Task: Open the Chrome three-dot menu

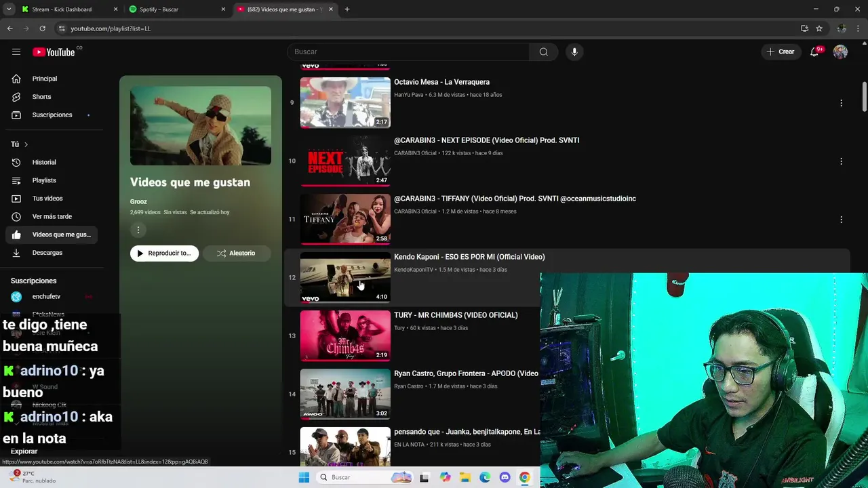Action: click(x=858, y=28)
